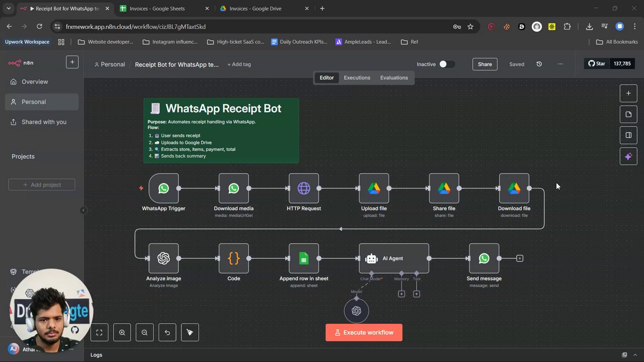Select the Share file Google Drive node

pos(444,188)
